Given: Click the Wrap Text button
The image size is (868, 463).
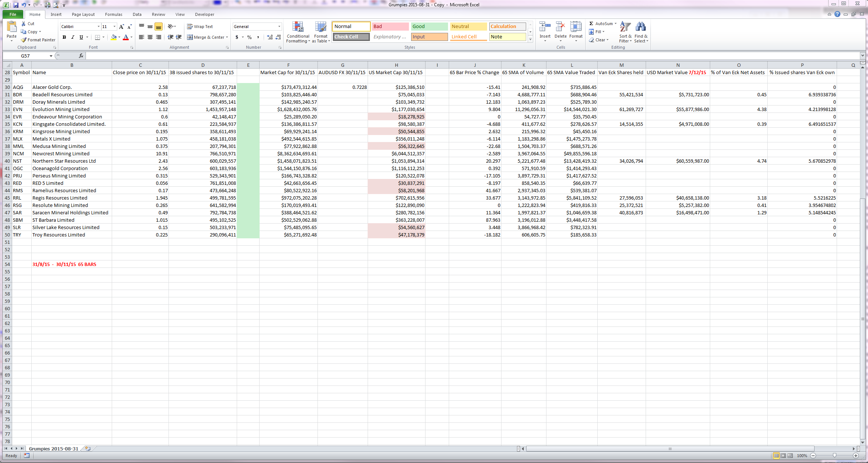Looking at the screenshot, I should (200, 27).
